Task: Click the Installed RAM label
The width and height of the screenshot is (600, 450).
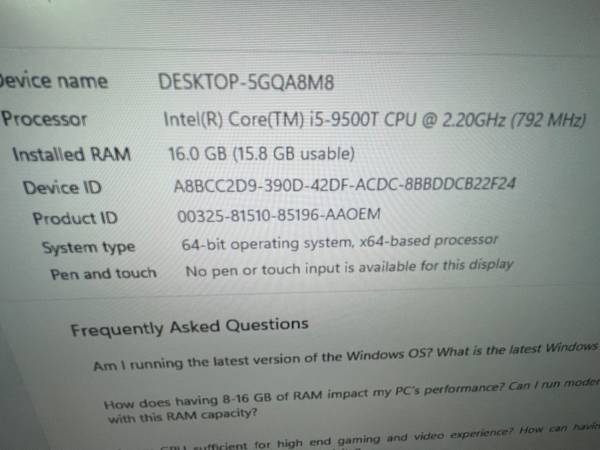Action: pyautogui.click(x=72, y=154)
